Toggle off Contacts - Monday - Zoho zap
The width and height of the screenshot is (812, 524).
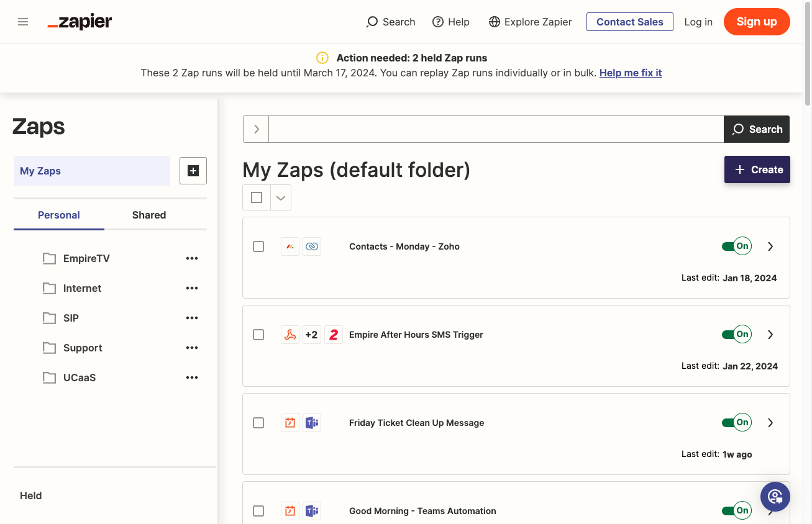pos(736,246)
